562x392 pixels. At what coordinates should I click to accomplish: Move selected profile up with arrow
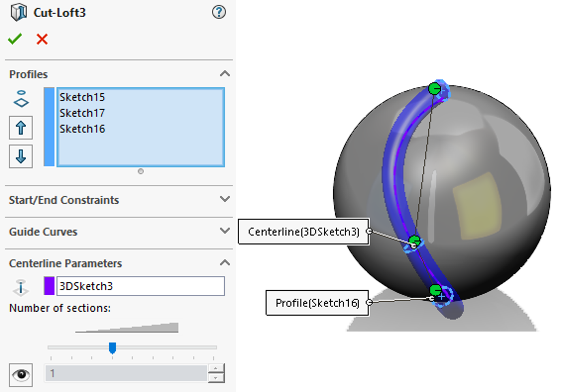(x=21, y=128)
